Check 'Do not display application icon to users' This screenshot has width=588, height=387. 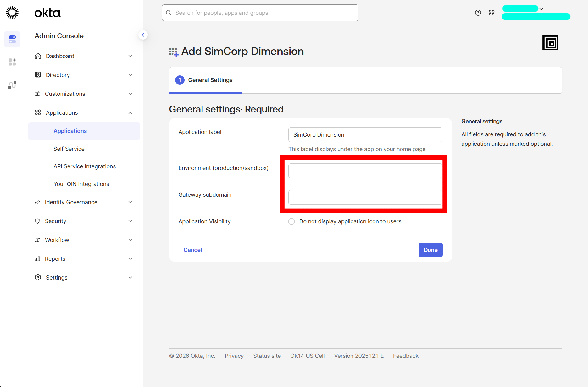[x=291, y=221]
